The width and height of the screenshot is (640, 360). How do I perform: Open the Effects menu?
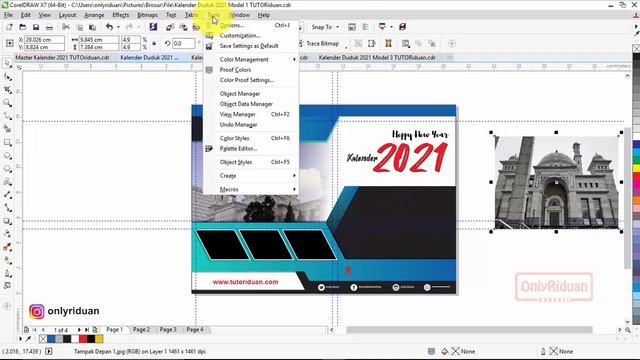[120, 15]
